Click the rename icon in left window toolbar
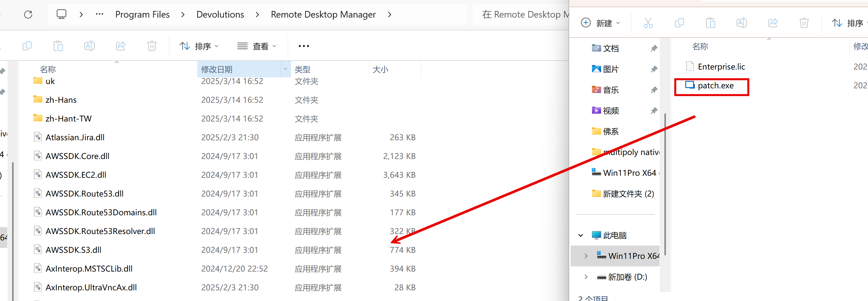The height and width of the screenshot is (301, 868). click(x=89, y=46)
